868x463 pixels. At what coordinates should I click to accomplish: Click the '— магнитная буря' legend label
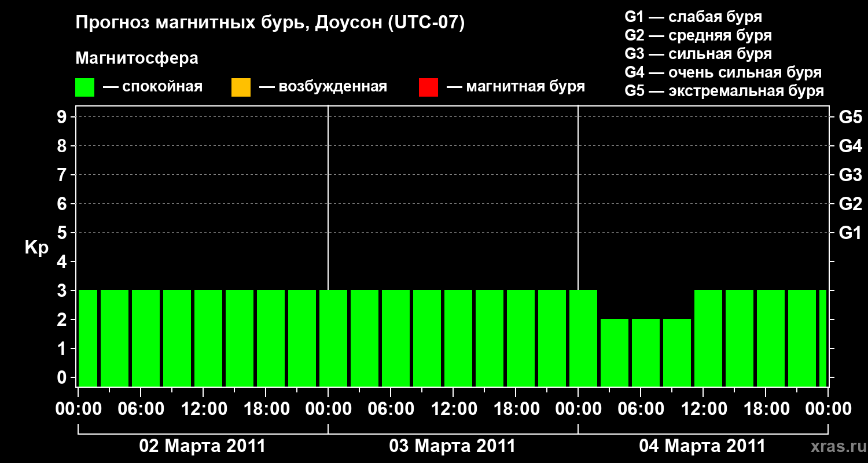[x=516, y=87]
